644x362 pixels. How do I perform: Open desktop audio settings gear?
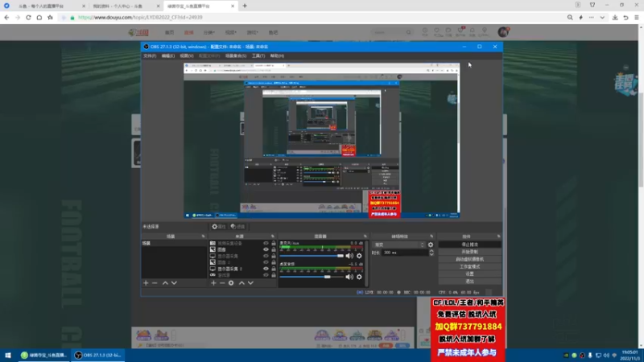point(359,277)
